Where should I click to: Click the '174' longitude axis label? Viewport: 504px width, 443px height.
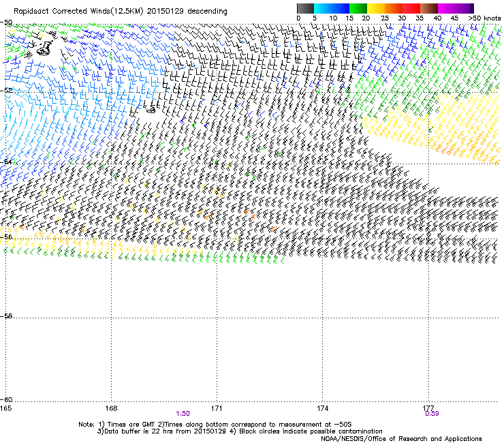(x=322, y=408)
